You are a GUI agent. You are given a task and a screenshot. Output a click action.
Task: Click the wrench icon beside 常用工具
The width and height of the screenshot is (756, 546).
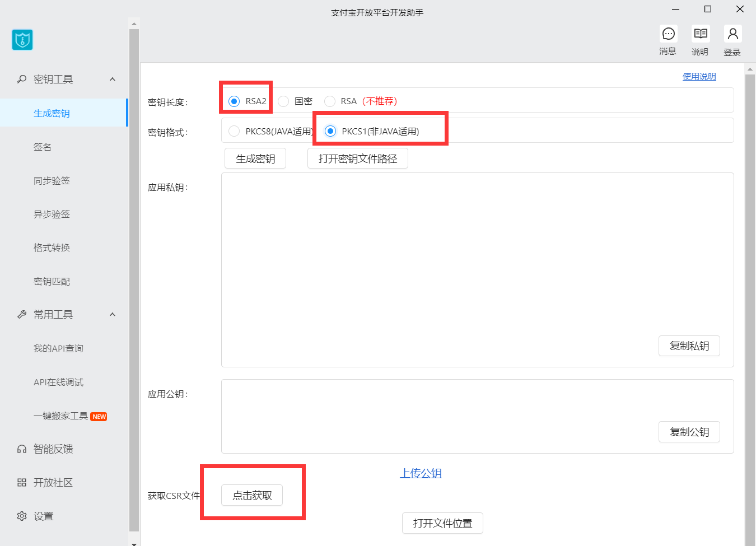[22, 314]
